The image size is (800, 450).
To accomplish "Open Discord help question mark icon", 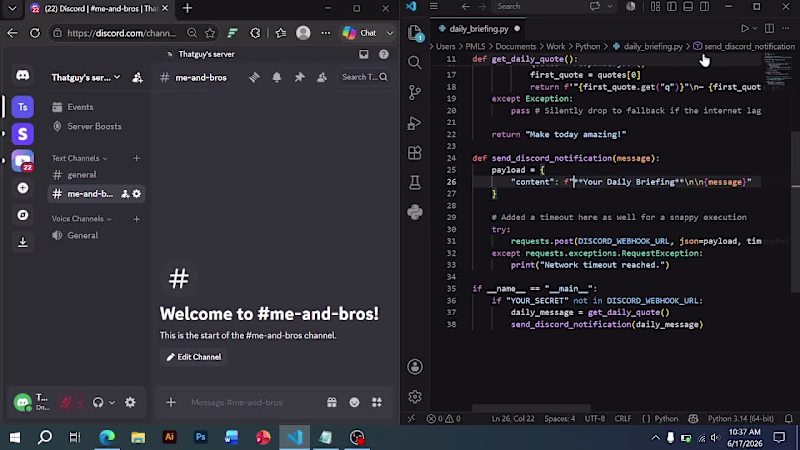I will click(x=384, y=54).
